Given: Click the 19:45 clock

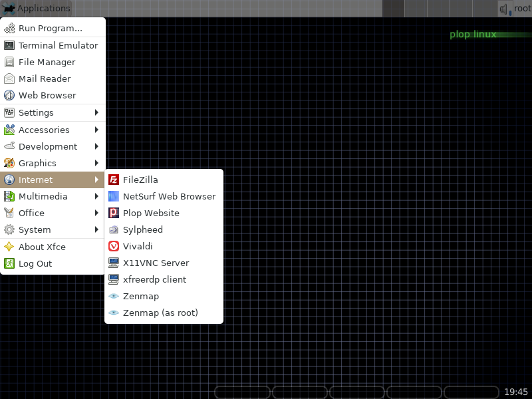Looking at the screenshot, I should pyautogui.click(x=516, y=392).
